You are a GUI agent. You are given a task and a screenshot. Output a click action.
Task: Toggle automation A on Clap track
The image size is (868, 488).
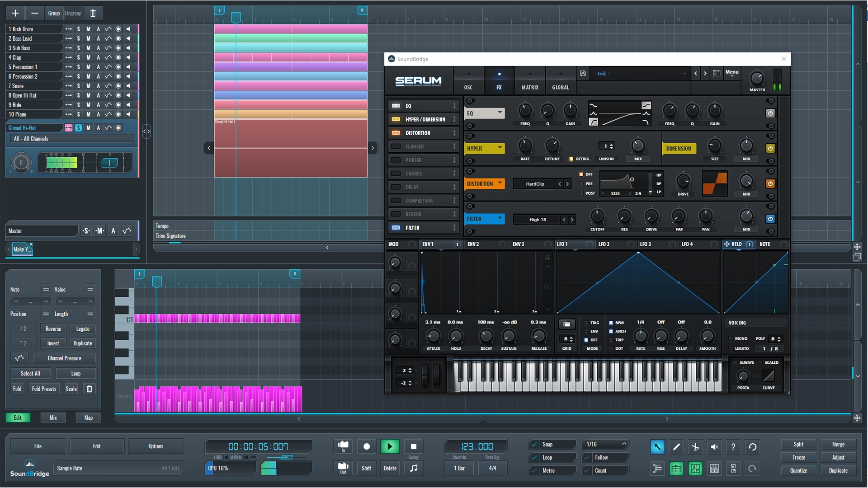[99, 57]
